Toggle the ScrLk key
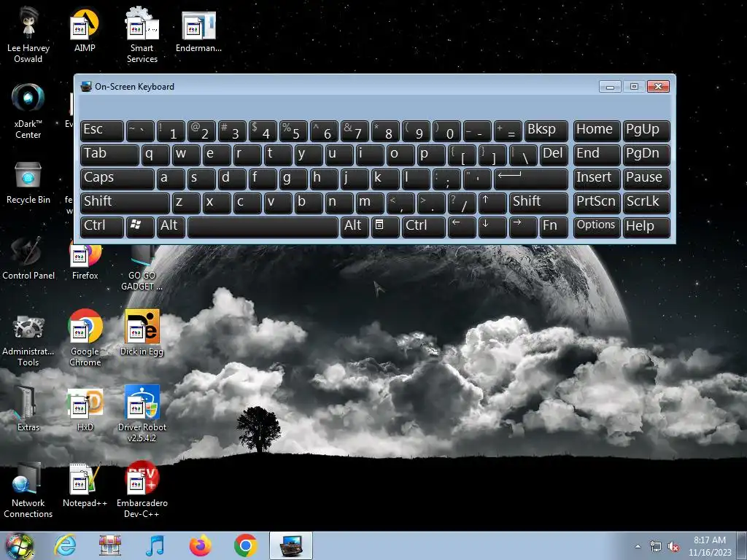The width and height of the screenshot is (747, 560). [646, 203]
